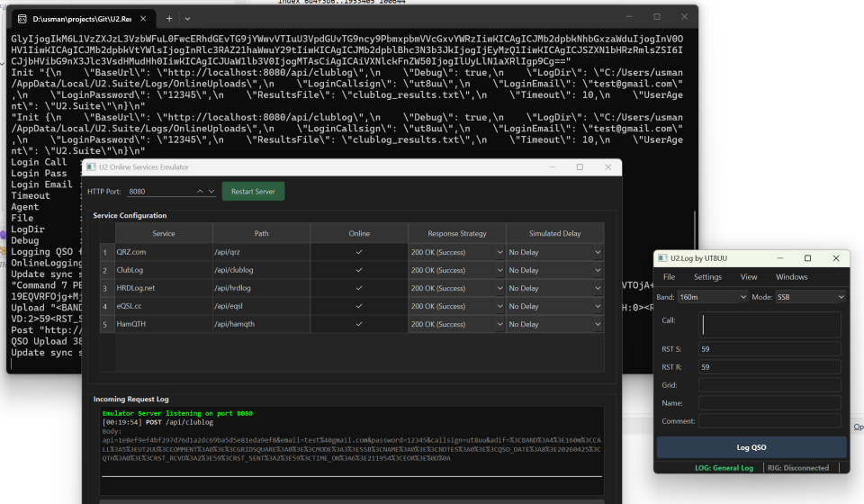Open File menu in U2.Log
The height and width of the screenshot is (504, 864).
[669, 277]
